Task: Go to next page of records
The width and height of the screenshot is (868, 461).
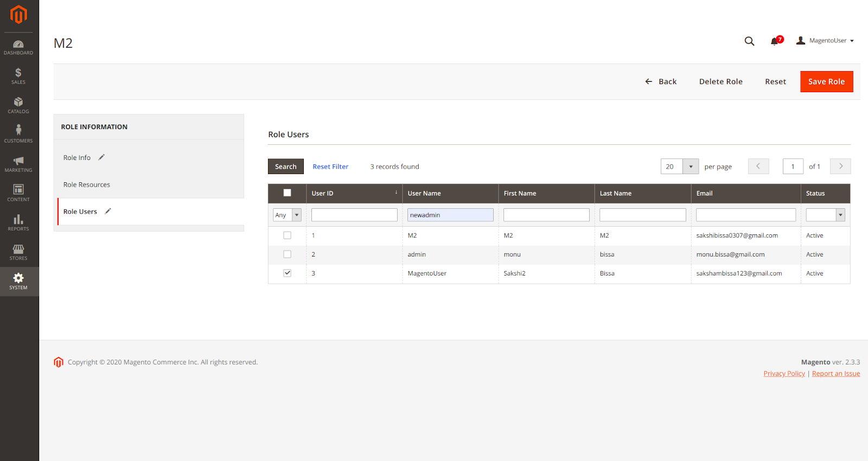Action: click(x=840, y=167)
